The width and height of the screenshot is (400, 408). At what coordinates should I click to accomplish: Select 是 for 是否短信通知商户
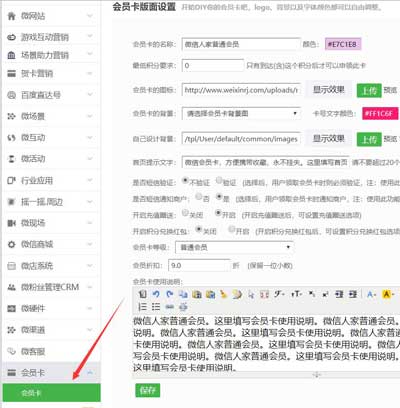click(x=219, y=197)
